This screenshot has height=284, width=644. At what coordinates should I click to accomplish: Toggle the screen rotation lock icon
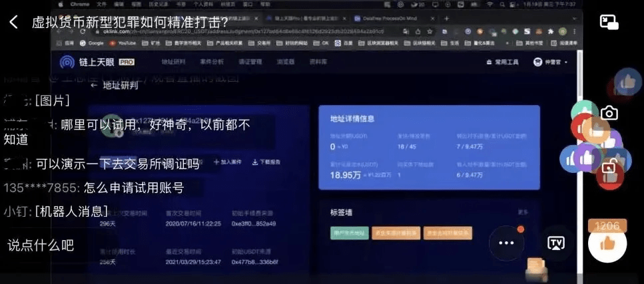[608, 168]
